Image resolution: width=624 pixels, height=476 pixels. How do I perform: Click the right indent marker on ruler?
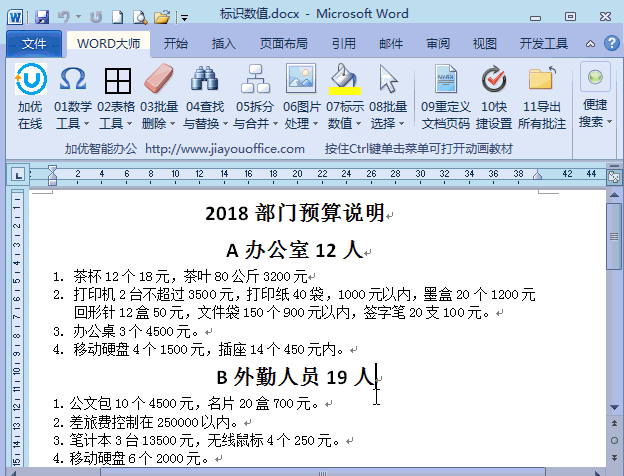(x=537, y=175)
